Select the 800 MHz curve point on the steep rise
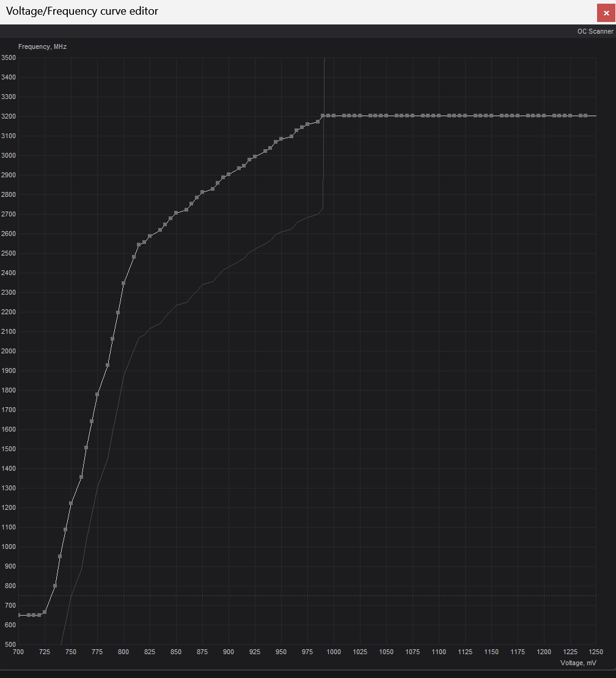Viewport: 616px width, 678px height. (55, 586)
